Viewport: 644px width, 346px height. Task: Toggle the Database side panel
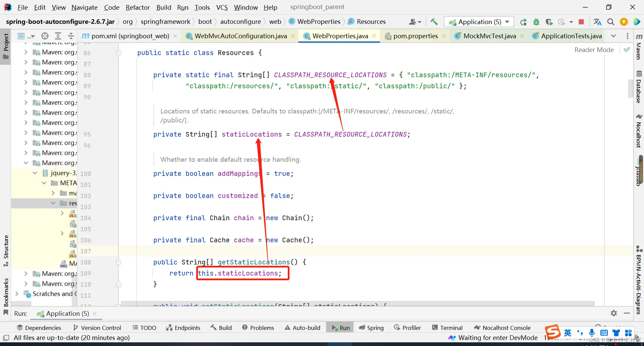point(639,87)
